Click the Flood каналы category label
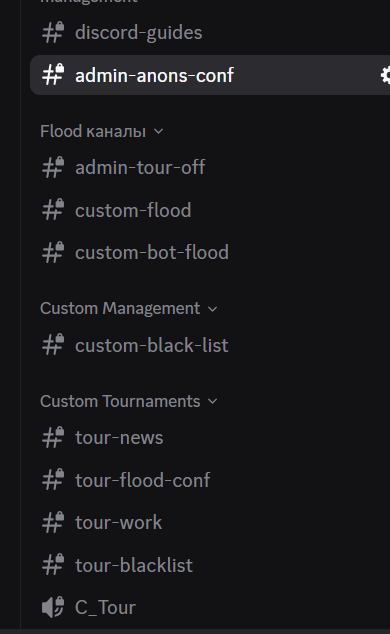Screen dimensions: 390x634 click(x=93, y=131)
